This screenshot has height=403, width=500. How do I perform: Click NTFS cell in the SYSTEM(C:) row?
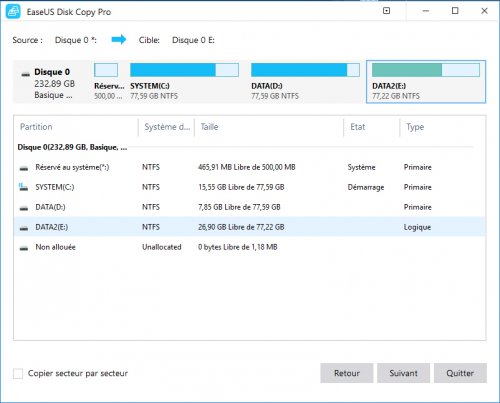tap(151, 187)
